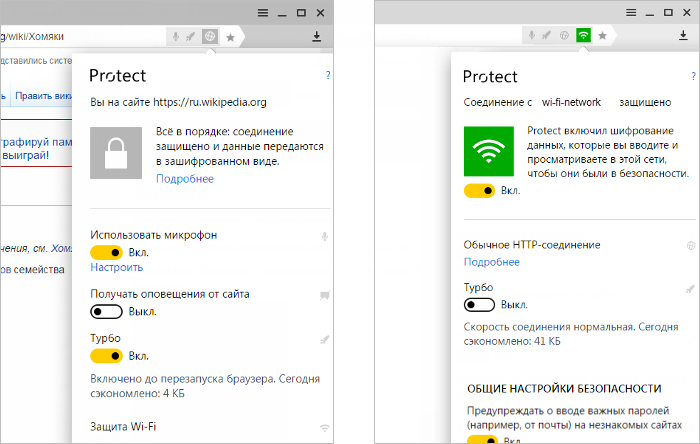Click the blue выиграй! banner link
The width and height of the screenshot is (700, 444).
pyautogui.click(x=25, y=155)
